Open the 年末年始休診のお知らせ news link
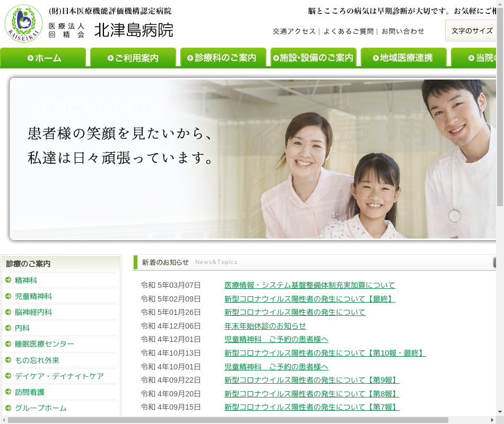 tap(265, 326)
